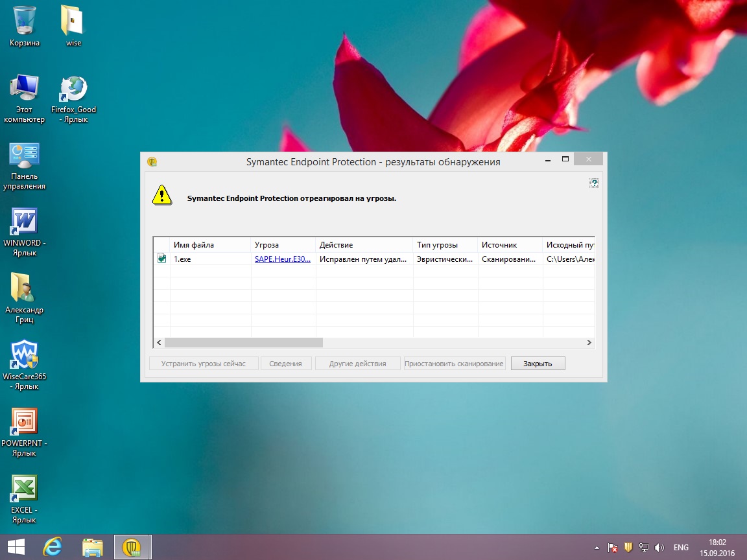Image resolution: width=747 pixels, height=560 pixels.
Task: Select the C:\Users\Алек path cell
Action: click(569, 259)
